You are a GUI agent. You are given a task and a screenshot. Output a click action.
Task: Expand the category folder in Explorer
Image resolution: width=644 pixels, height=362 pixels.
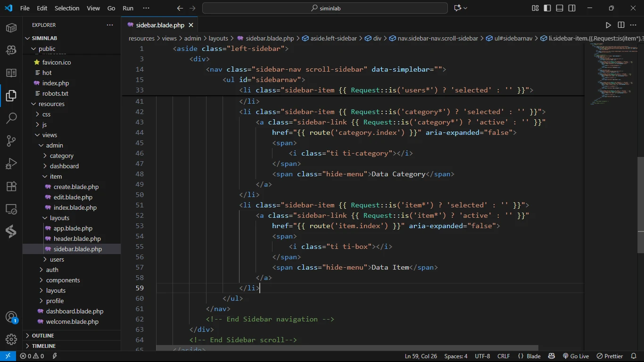tap(61, 156)
